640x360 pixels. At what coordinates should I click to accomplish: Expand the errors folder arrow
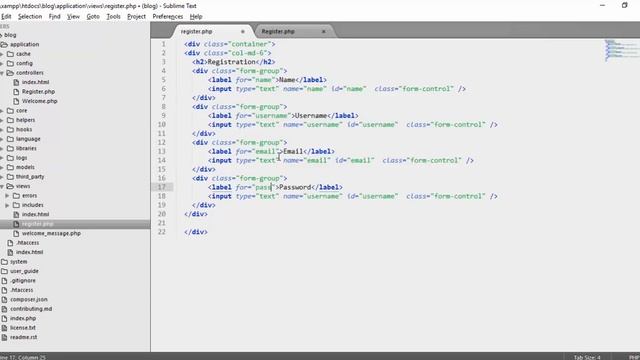7,196
